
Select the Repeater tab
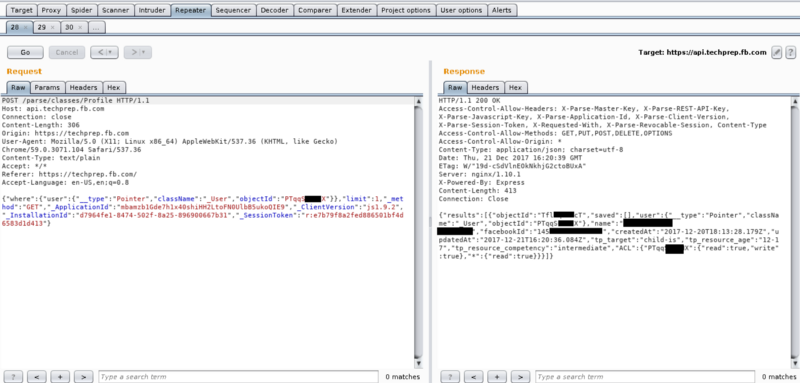(190, 10)
